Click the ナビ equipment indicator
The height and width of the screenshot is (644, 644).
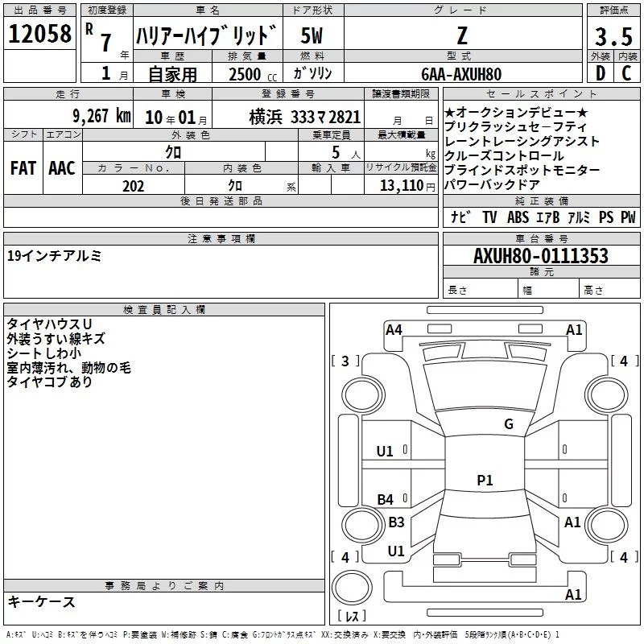coord(460,217)
